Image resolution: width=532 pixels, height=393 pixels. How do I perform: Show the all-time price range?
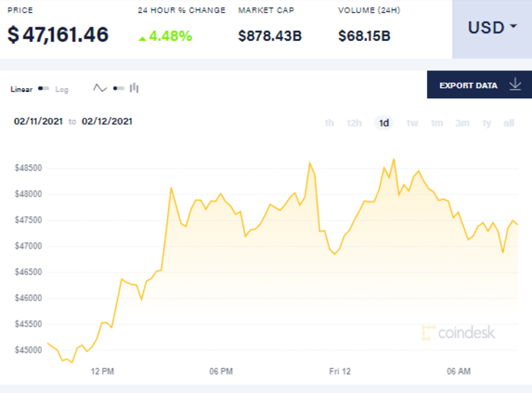pos(508,123)
